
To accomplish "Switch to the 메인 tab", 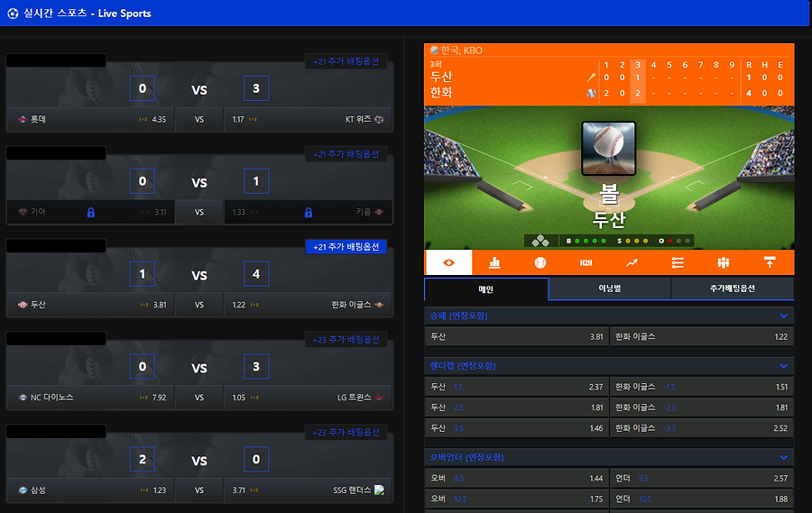I will tap(486, 289).
